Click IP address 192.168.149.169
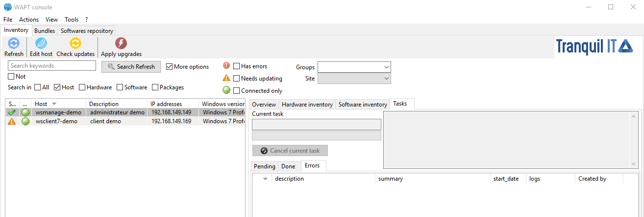This screenshot has width=644, height=217. click(171, 121)
